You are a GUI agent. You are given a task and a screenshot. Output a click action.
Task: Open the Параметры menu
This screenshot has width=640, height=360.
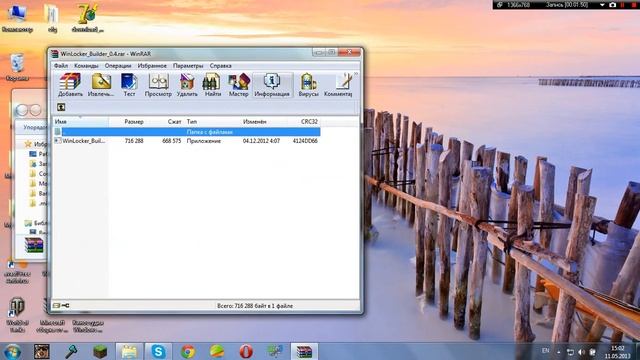point(188,66)
